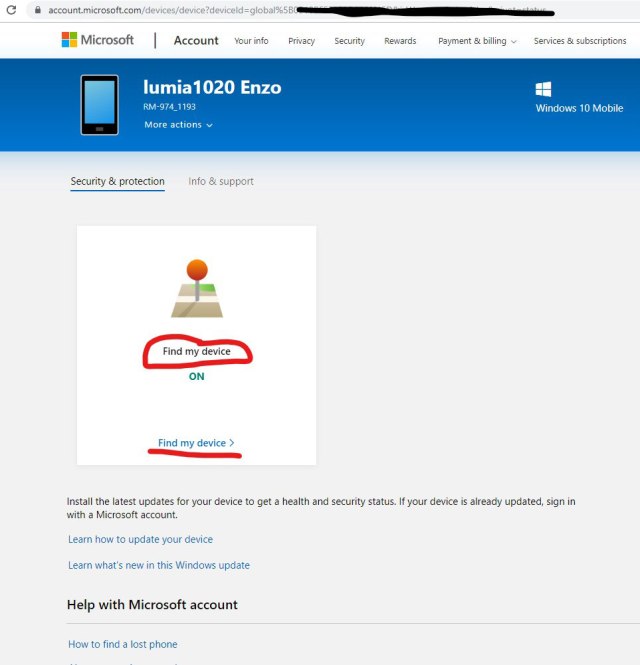
Task: Click the browser reload icon
Action: pos(11,9)
